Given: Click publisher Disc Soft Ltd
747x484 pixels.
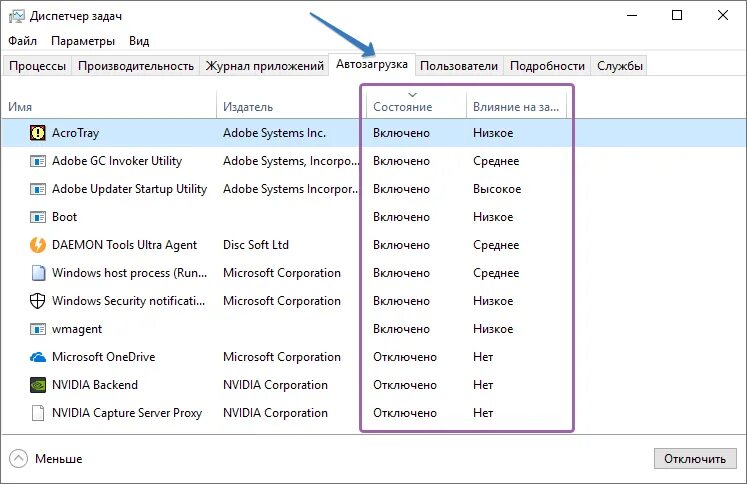Looking at the screenshot, I should point(256,245).
